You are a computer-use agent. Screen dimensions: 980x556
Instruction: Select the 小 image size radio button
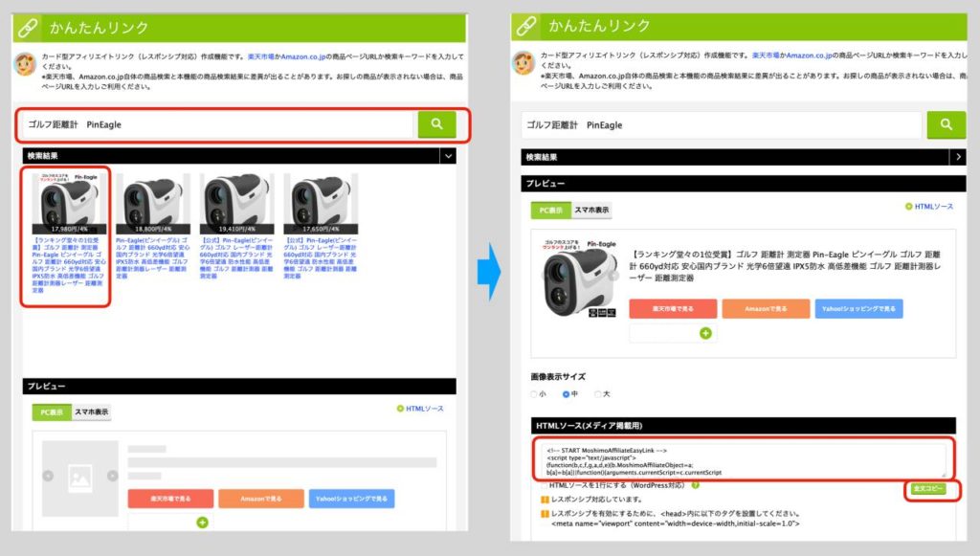534,394
